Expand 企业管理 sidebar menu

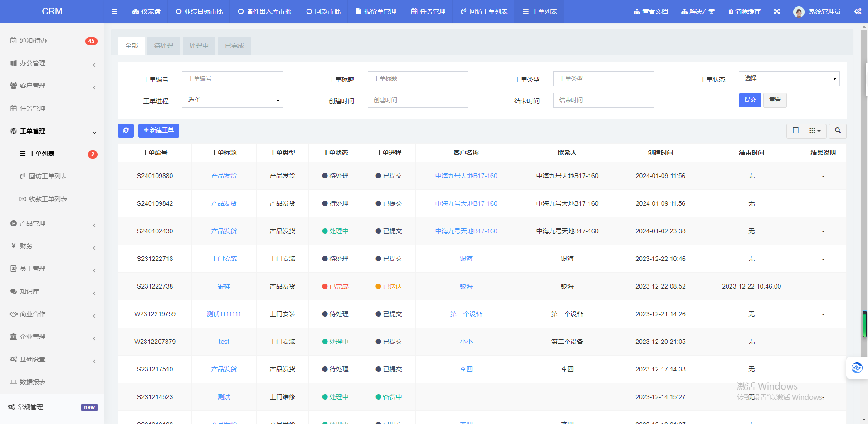click(52, 337)
